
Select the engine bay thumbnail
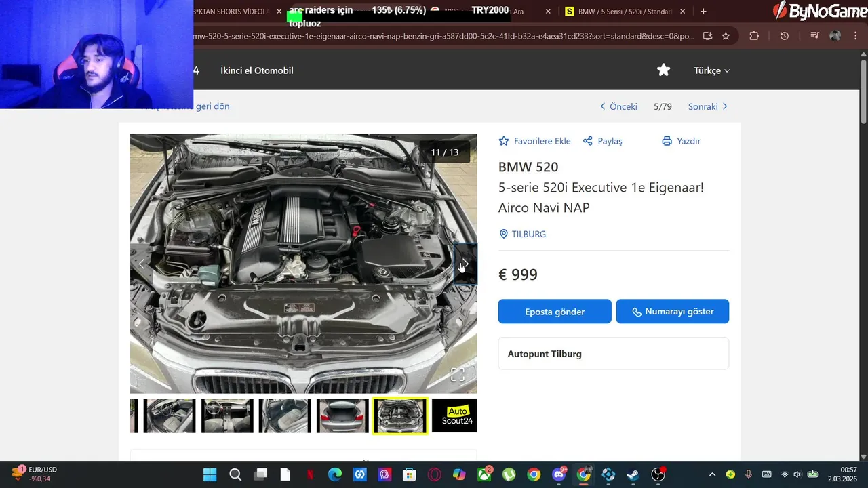point(400,415)
